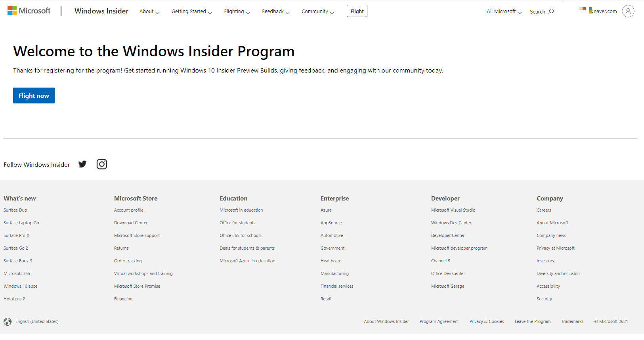Open Surface Duo link

(x=15, y=210)
